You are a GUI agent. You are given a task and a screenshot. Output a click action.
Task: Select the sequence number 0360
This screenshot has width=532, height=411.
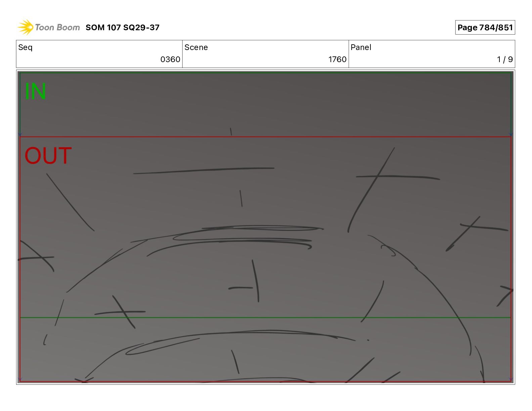pyautogui.click(x=170, y=59)
